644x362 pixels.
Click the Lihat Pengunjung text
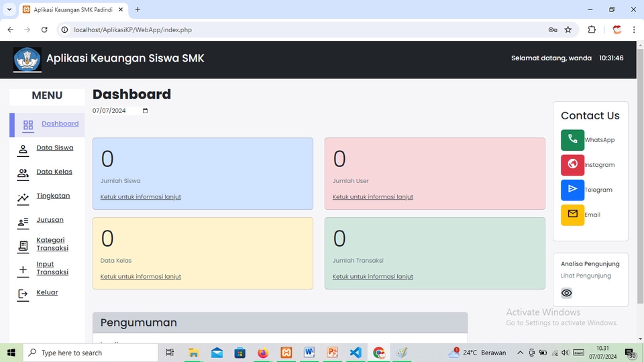coord(586,276)
